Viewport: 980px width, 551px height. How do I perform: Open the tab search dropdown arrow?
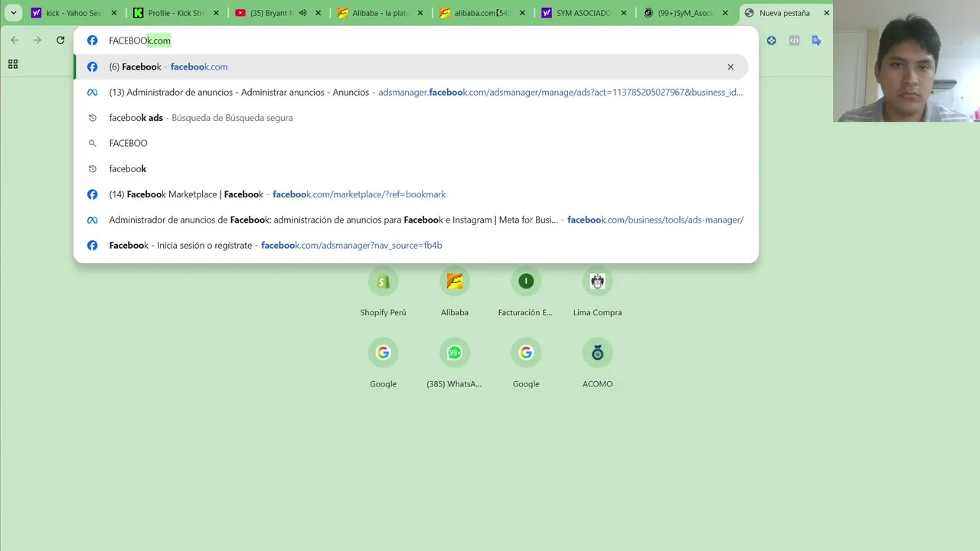(x=13, y=13)
